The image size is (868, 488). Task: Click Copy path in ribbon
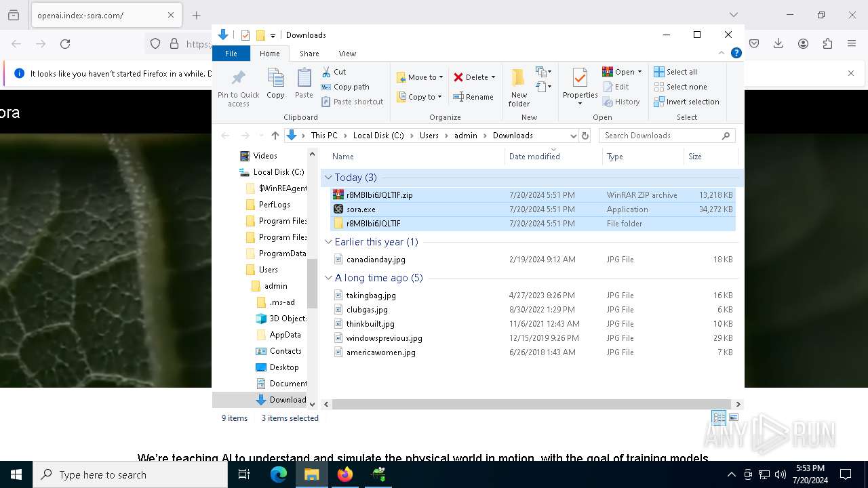(345, 87)
